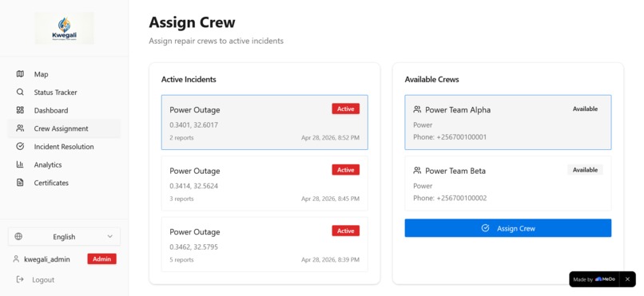The image size is (644, 296).
Task: Click the Map icon in sidebar
Action: click(x=20, y=73)
